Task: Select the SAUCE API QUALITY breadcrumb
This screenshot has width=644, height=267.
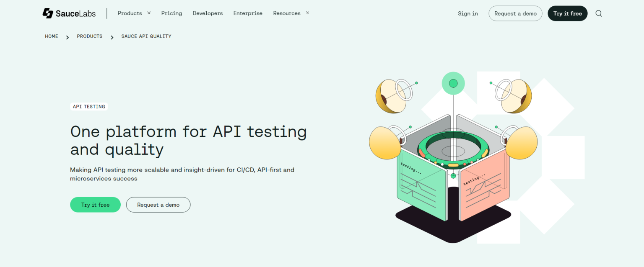Action: tap(146, 36)
